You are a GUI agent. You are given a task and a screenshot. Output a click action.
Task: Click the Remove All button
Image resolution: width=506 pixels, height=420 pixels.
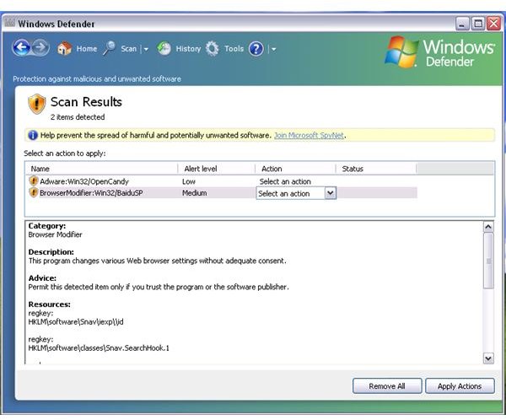(x=387, y=386)
